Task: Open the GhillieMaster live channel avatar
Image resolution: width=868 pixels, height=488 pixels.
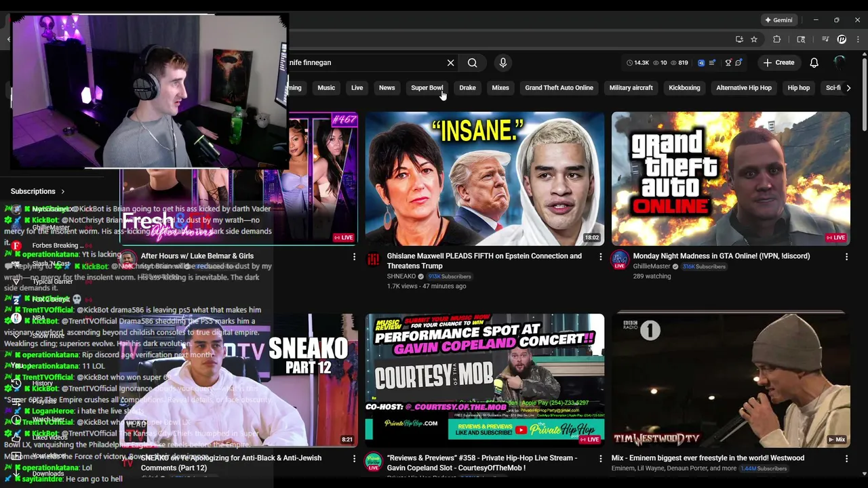Action: pyautogui.click(x=619, y=260)
